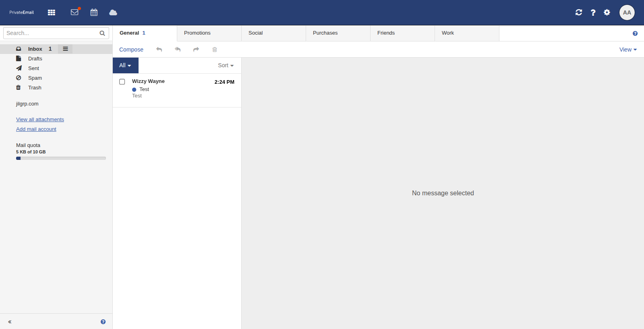Open the settings gear icon
This screenshot has height=329, width=644.
(x=607, y=12)
